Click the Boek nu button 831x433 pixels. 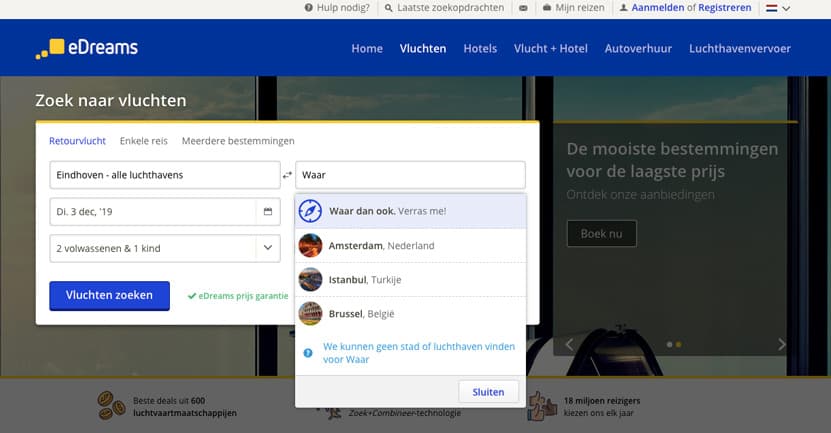tap(602, 234)
